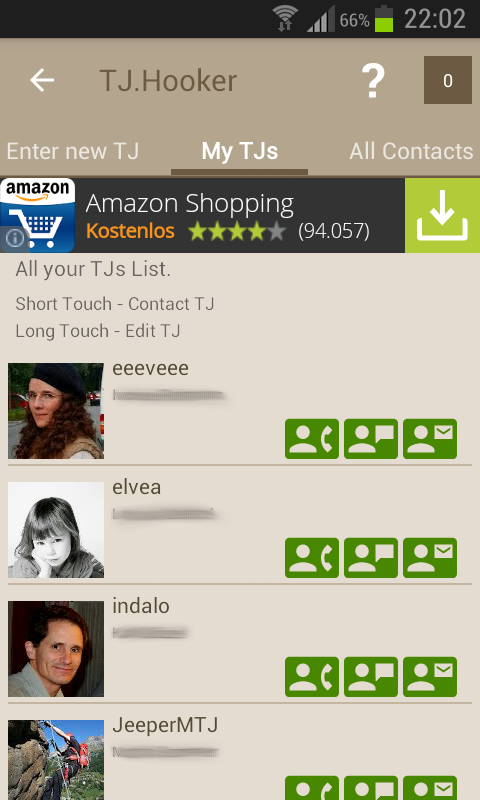
Task: Email elvea using the envelope icon
Action: 430,558
